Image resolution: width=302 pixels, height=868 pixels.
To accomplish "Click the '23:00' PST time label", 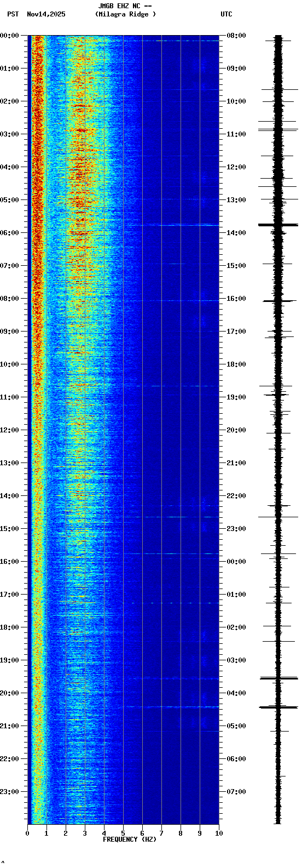I will pos(9,792).
